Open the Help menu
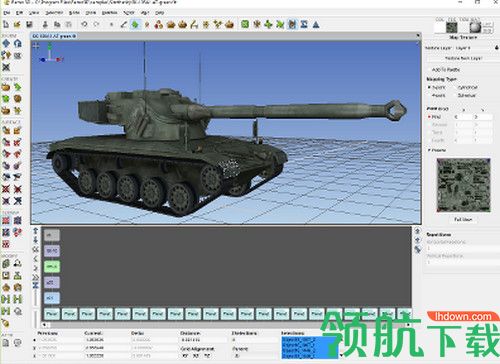The image size is (500, 364). click(160, 13)
